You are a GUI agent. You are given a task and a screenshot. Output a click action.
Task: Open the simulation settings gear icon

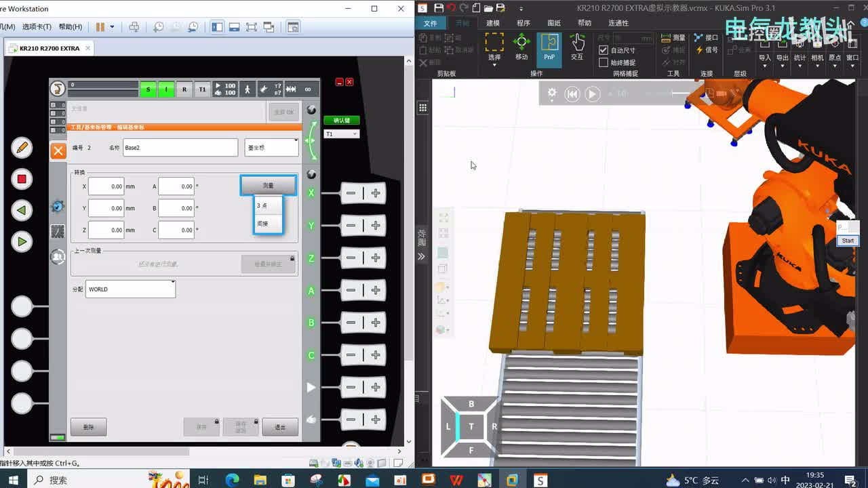[x=552, y=94]
